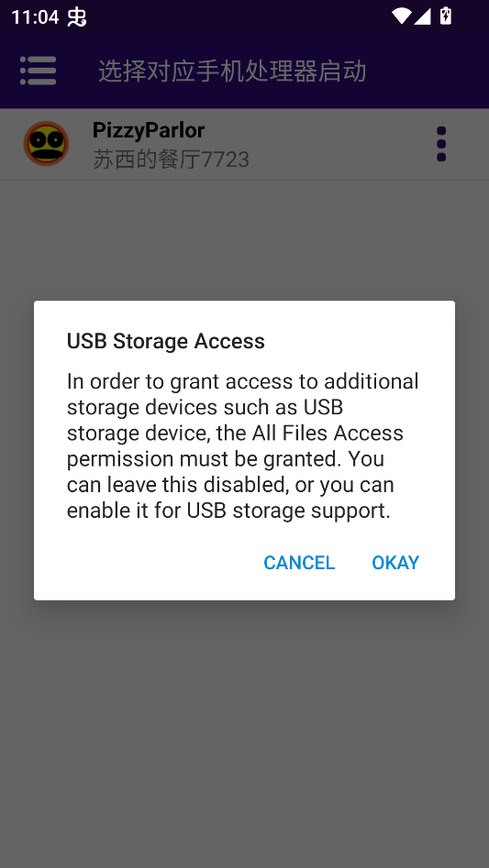The height and width of the screenshot is (868, 489).
Task: Open the hamburger navigation menu
Action: (38, 71)
